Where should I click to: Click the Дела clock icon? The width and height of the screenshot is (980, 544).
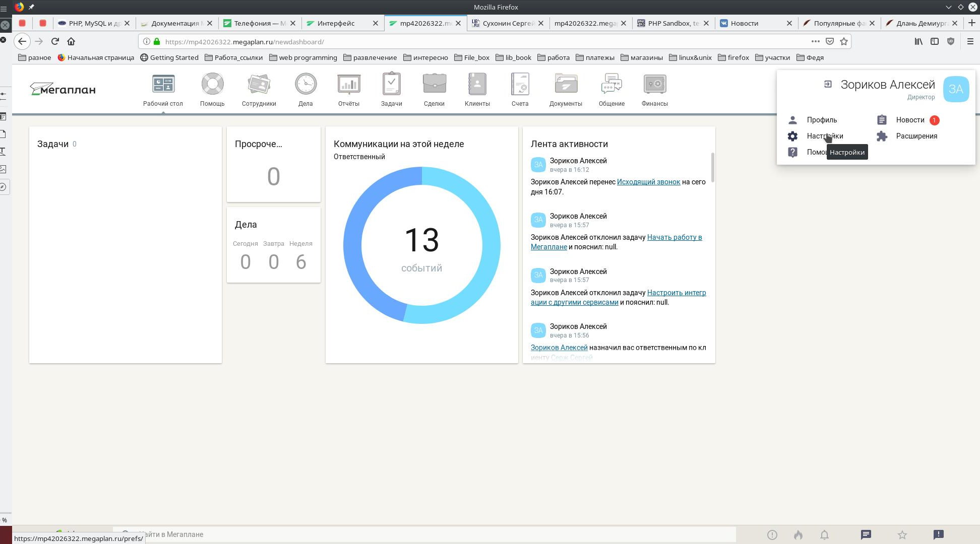click(305, 85)
